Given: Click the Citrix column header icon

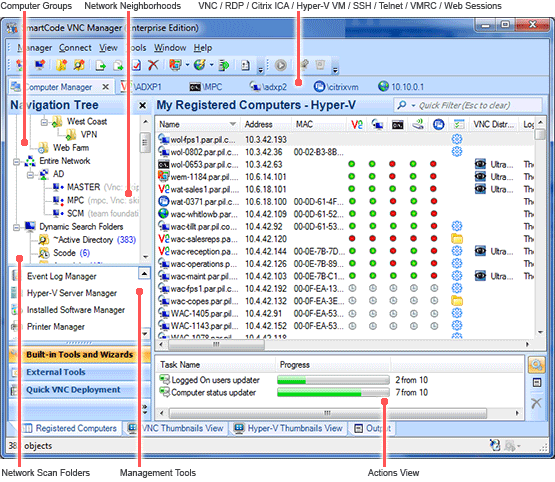Looking at the screenshot, I should coord(439,125).
